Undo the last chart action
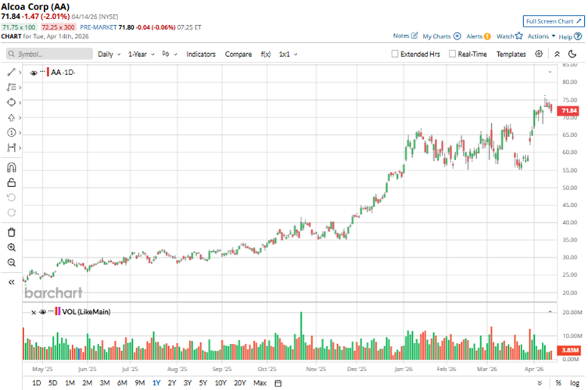The width and height of the screenshot is (588, 390). pos(11,198)
